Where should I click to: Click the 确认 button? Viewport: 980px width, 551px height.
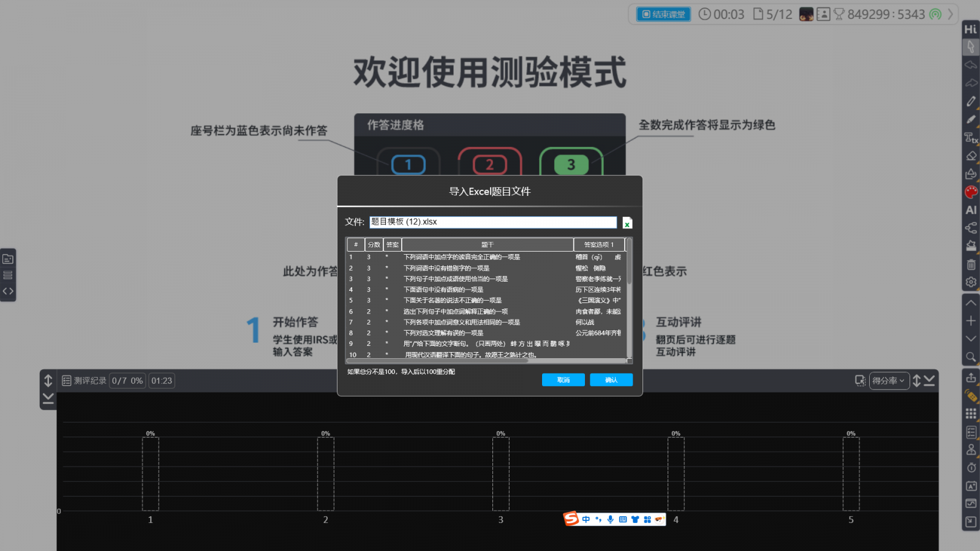coord(611,380)
